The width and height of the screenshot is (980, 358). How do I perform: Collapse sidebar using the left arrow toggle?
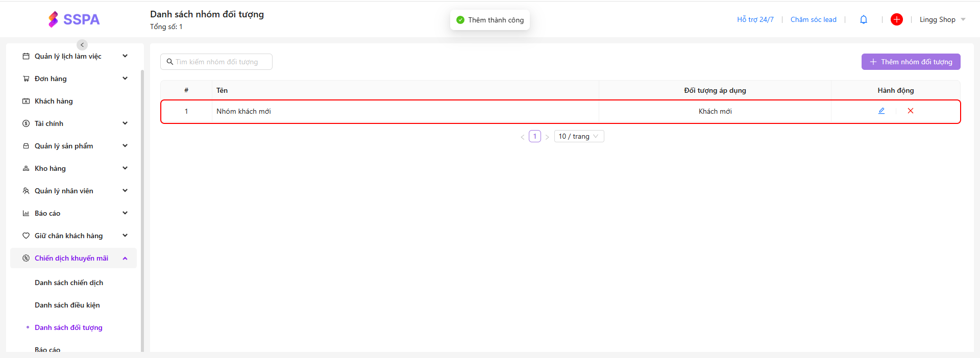(x=82, y=45)
